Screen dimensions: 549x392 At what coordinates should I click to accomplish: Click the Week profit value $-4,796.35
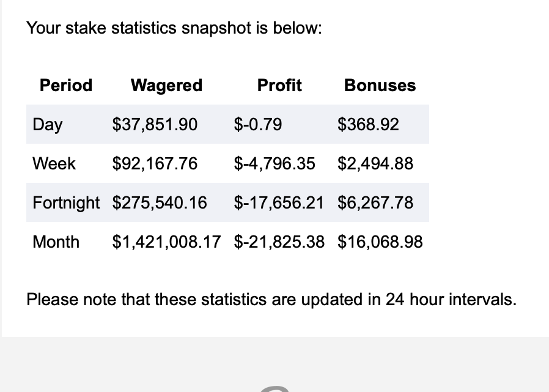(x=274, y=164)
